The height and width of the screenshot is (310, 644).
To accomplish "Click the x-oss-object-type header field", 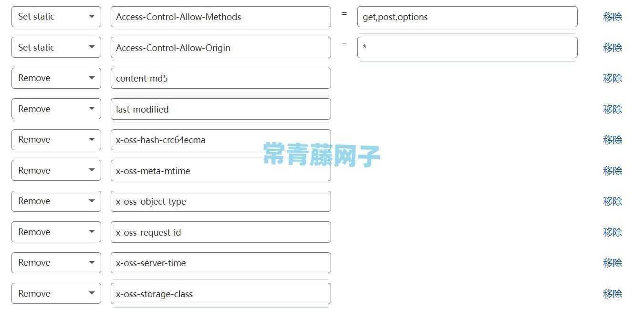I will coord(220,201).
